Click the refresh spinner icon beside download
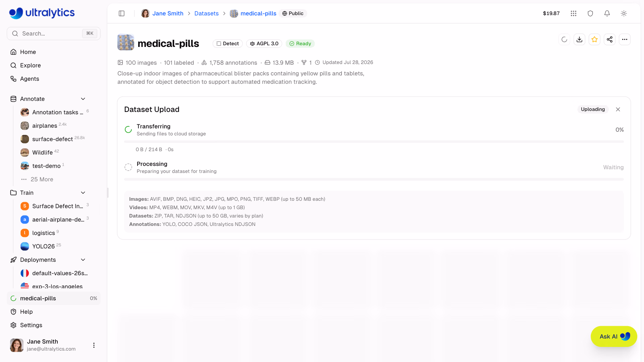The image size is (644, 362). pyautogui.click(x=565, y=40)
